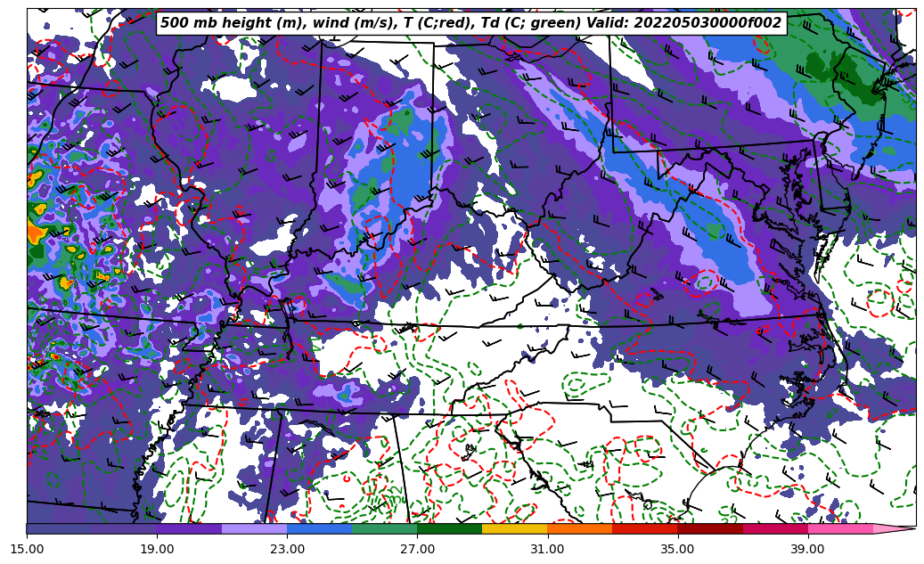Click the 19.00 colorbar tick label
This screenshot has height=564, width=924.
(x=157, y=549)
